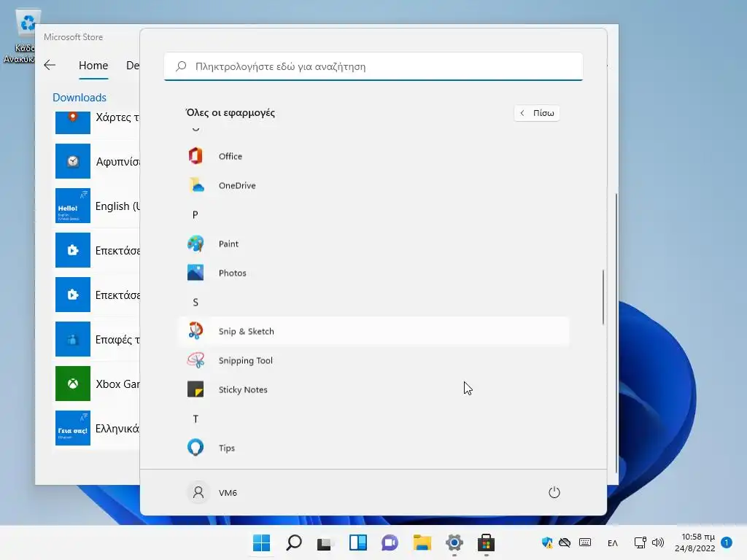Open taskbar Search icon
Screen dimensions: 747x560
pos(294,542)
